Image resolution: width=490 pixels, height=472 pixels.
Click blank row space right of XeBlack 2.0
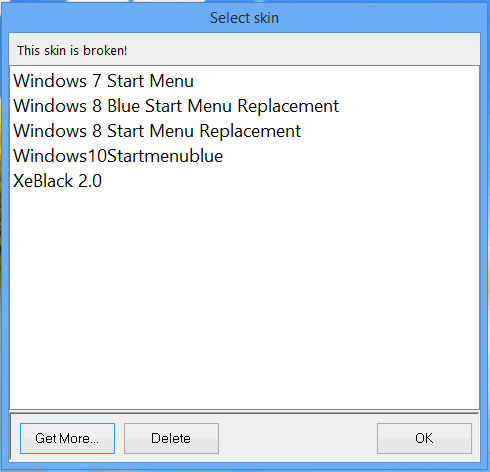point(290,181)
